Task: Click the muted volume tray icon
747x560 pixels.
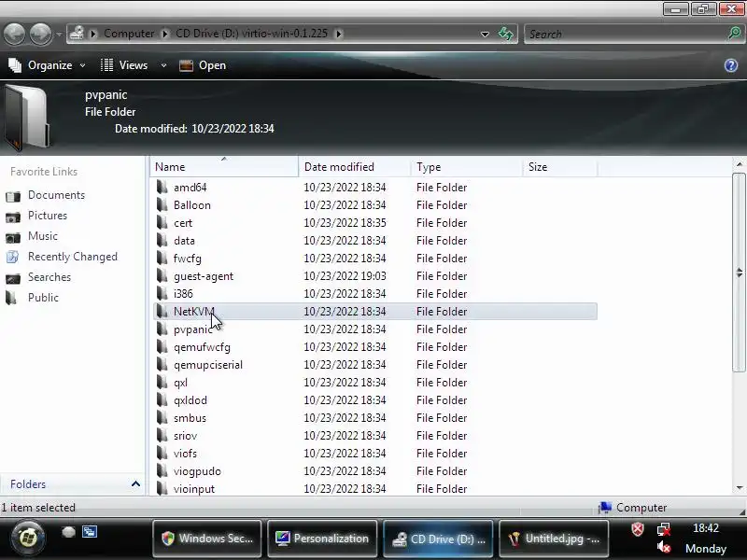Action: coord(664,548)
